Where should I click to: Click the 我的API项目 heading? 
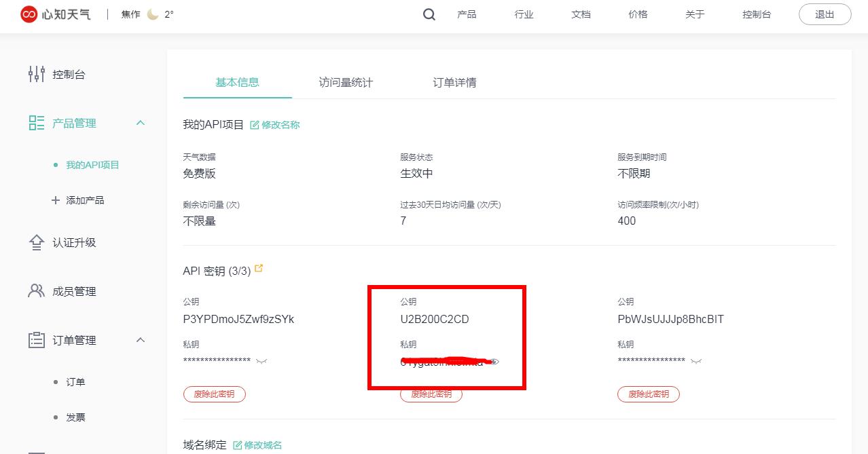213,125
